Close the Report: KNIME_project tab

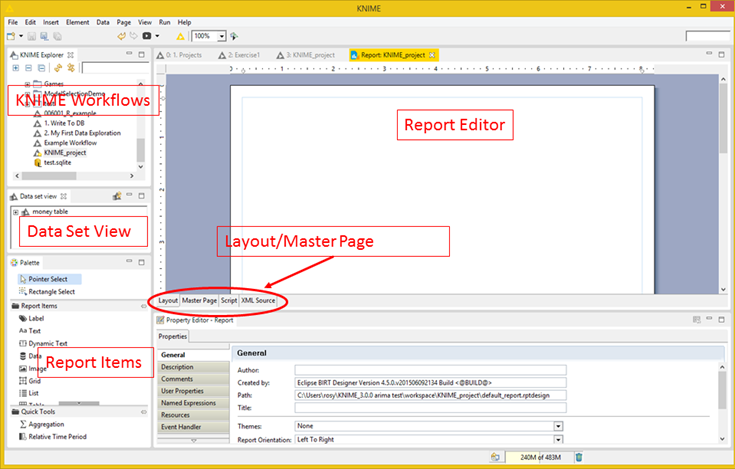pos(432,55)
